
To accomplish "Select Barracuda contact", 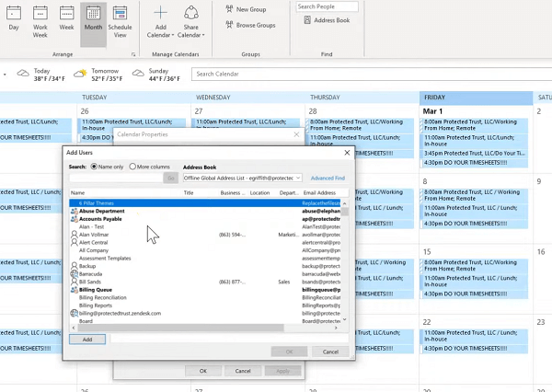I will (x=205, y=274).
